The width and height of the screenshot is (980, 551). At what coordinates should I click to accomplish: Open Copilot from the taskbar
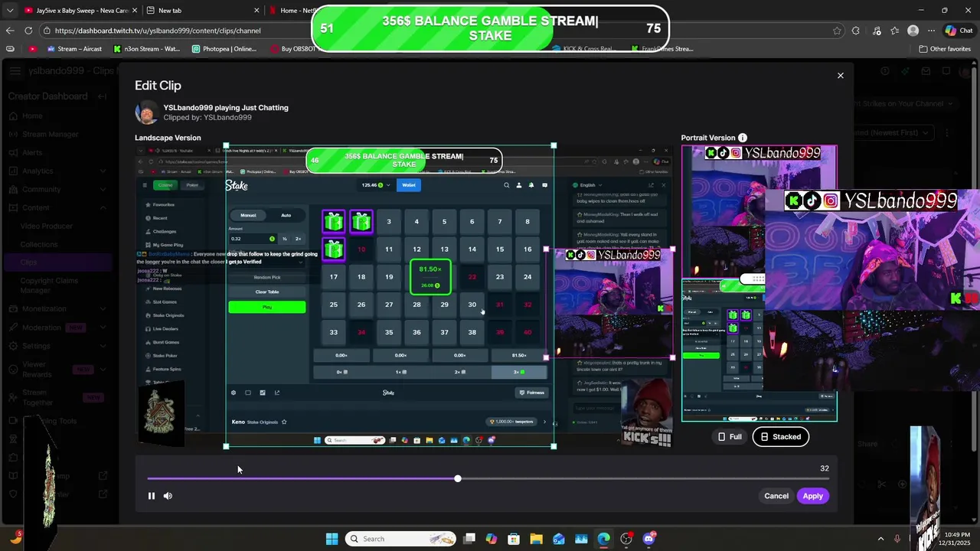coord(492,539)
